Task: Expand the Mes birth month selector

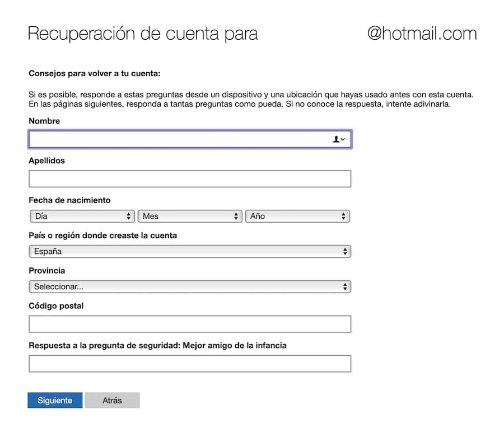Action: (190, 216)
